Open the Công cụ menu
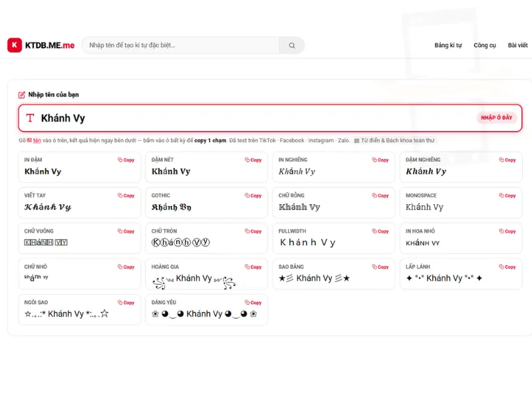The width and height of the screenshot is (532, 399). pos(485,45)
